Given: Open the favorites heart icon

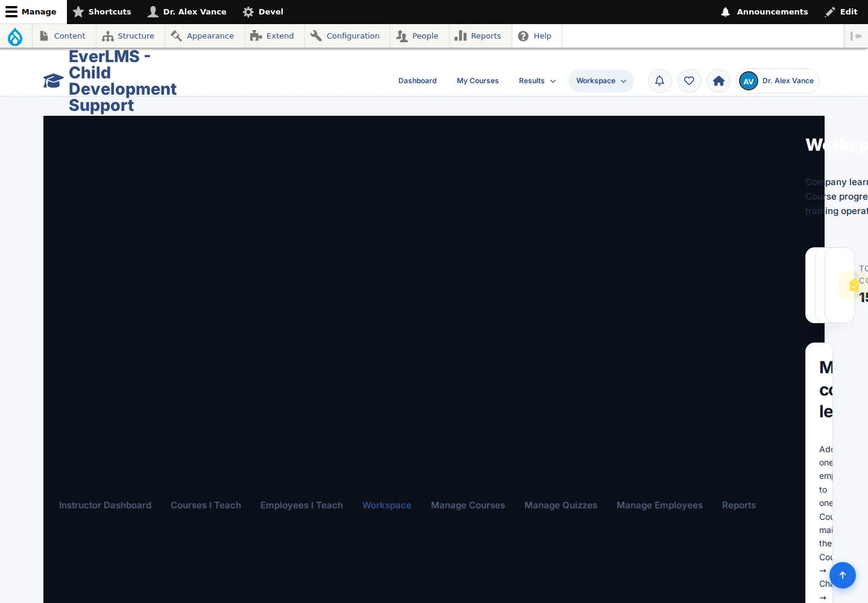Looking at the screenshot, I should (689, 81).
